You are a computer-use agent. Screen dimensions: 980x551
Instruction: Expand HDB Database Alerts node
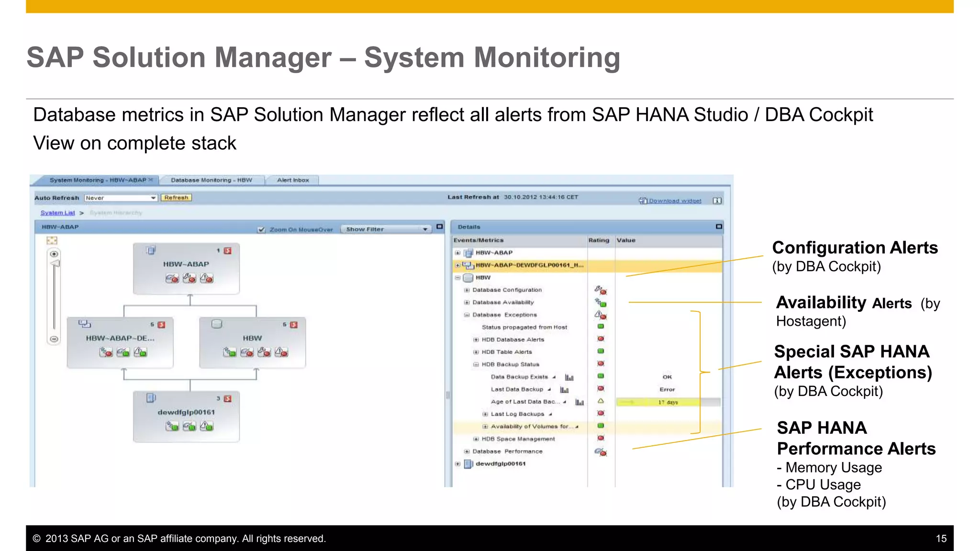coord(476,340)
